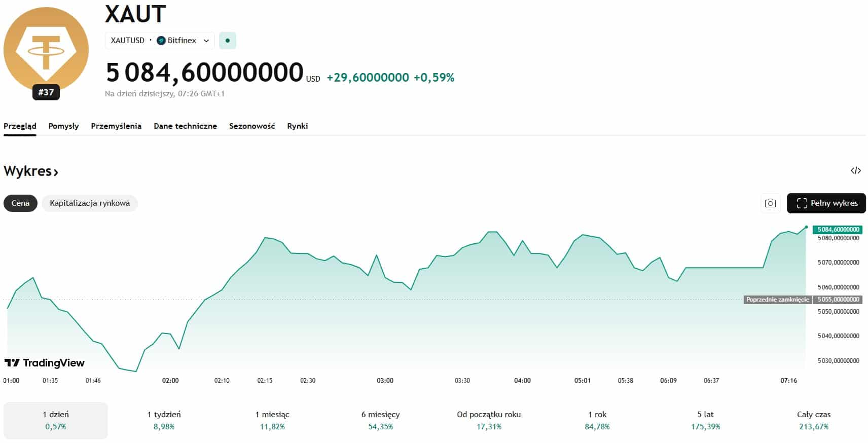
Task: Switch to Kapitalizacja rynkowa view
Action: (90, 203)
